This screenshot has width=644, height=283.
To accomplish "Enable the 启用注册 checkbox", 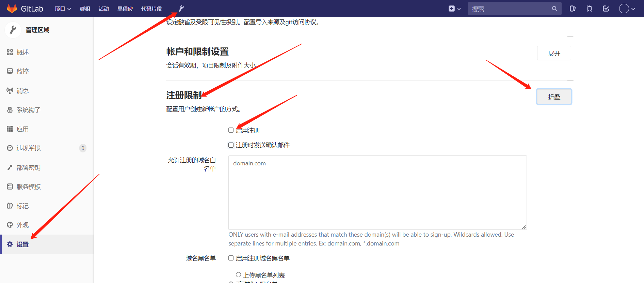I will pos(231,130).
